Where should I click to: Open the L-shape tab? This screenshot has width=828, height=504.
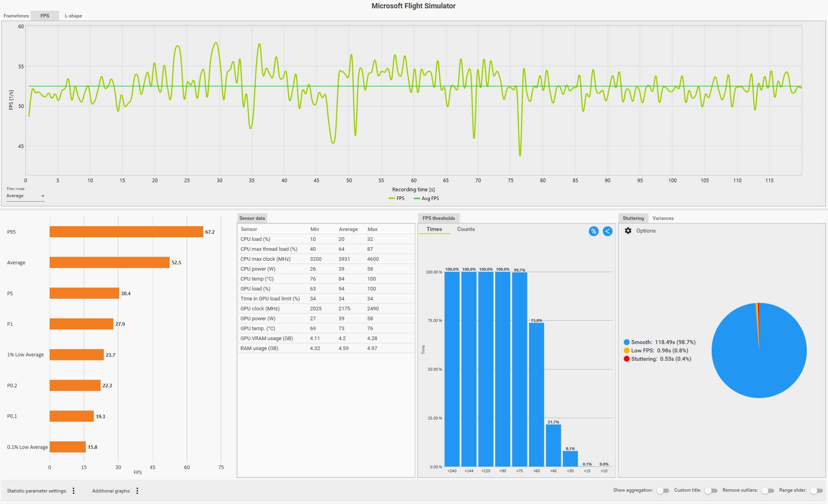click(x=73, y=16)
